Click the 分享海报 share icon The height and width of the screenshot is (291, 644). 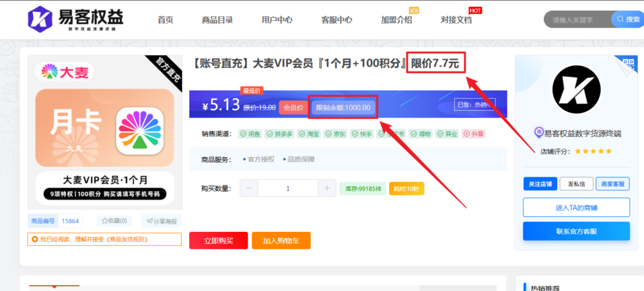tap(150, 221)
